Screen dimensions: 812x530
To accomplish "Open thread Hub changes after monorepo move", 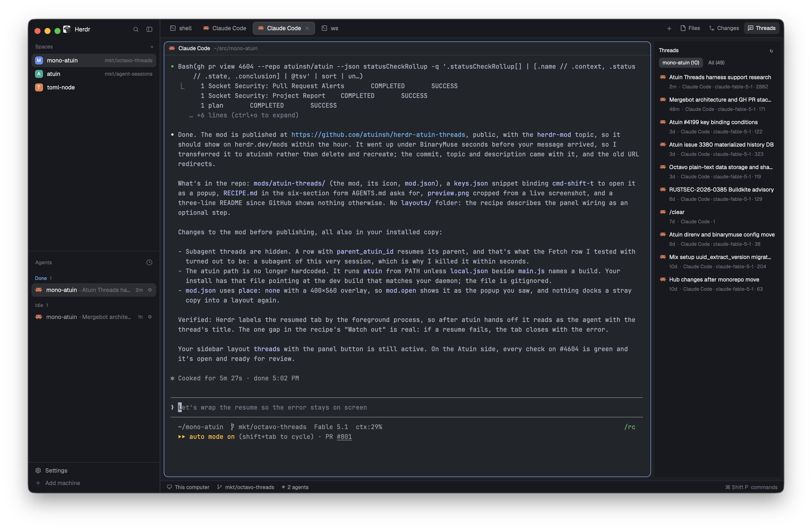I will click(717, 284).
